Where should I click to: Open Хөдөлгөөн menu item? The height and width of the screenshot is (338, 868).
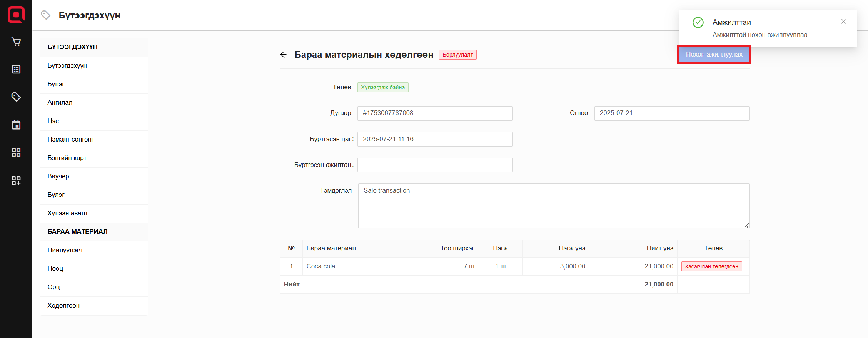coord(63,305)
